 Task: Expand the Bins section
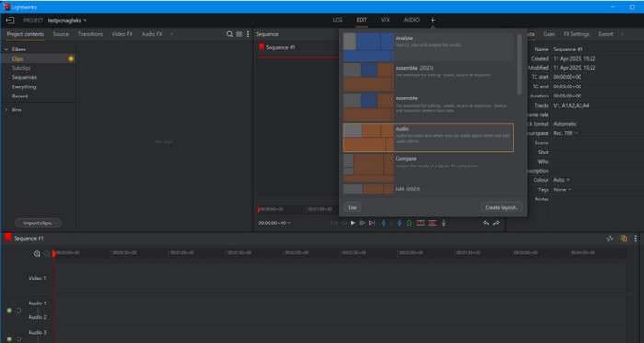coord(6,109)
